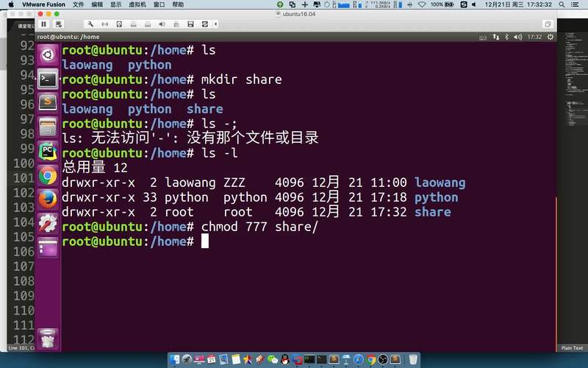Toggle Ubuntu sound volume indicator

(x=517, y=37)
